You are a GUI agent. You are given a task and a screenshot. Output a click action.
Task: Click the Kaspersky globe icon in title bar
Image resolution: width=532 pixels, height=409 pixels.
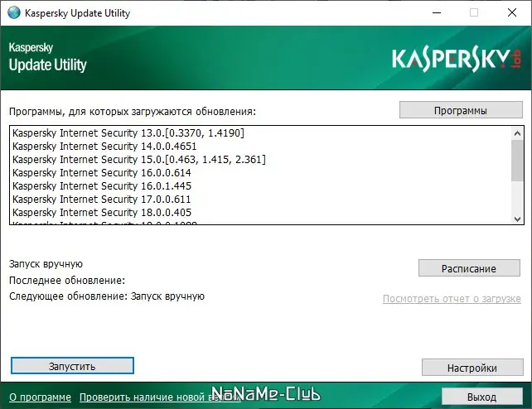coord(14,13)
